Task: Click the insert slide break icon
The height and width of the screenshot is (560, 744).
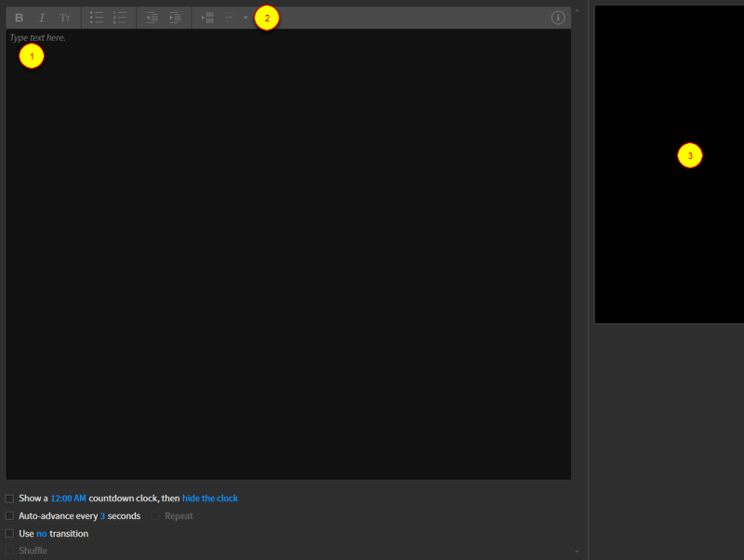Action: click(208, 18)
